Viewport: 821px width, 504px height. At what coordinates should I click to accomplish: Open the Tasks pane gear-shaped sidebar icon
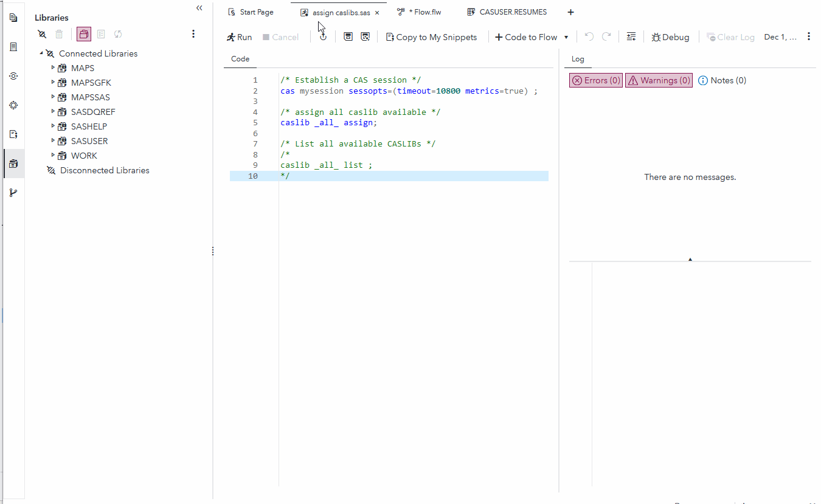coord(13,105)
